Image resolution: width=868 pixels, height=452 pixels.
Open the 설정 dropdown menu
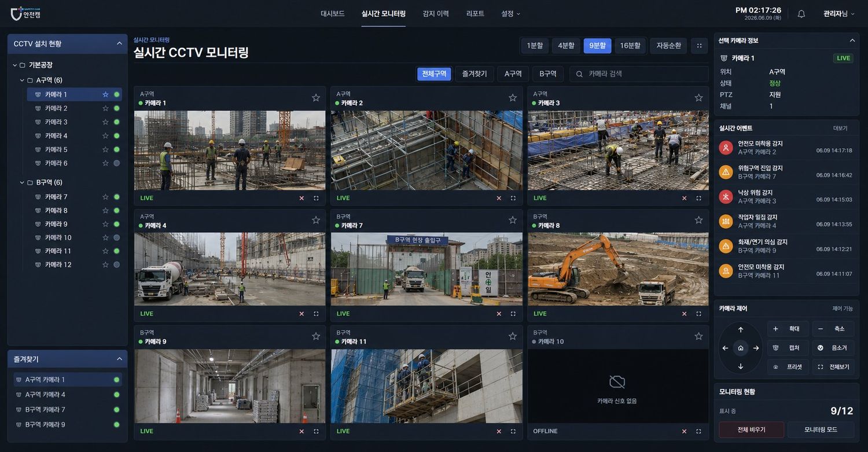[x=510, y=13]
